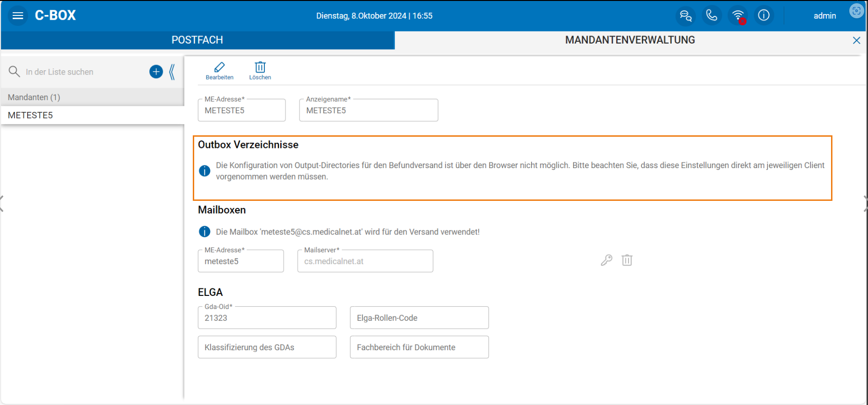Open the hamburger main menu
The image size is (868, 405).
[18, 15]
